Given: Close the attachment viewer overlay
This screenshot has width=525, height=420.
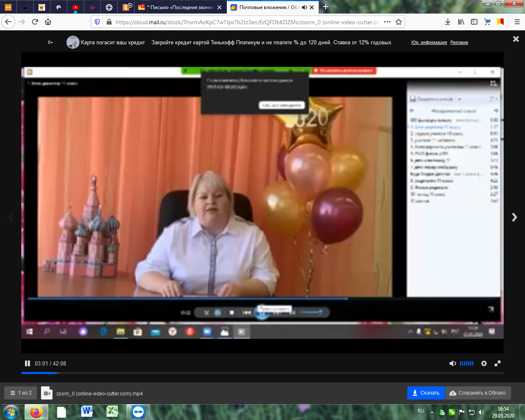Looking at the screenshot, I should click(516, 39).
